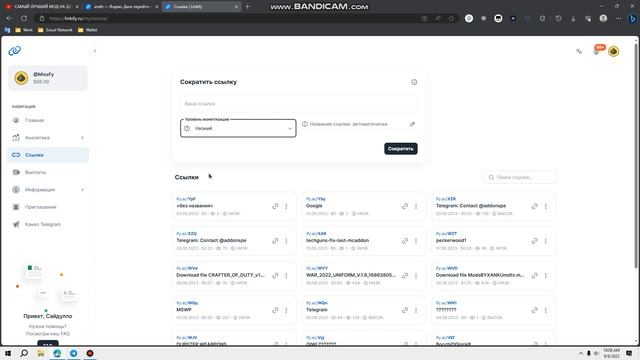Open the Уровень монетизации dropdown

tap(238, 128)
